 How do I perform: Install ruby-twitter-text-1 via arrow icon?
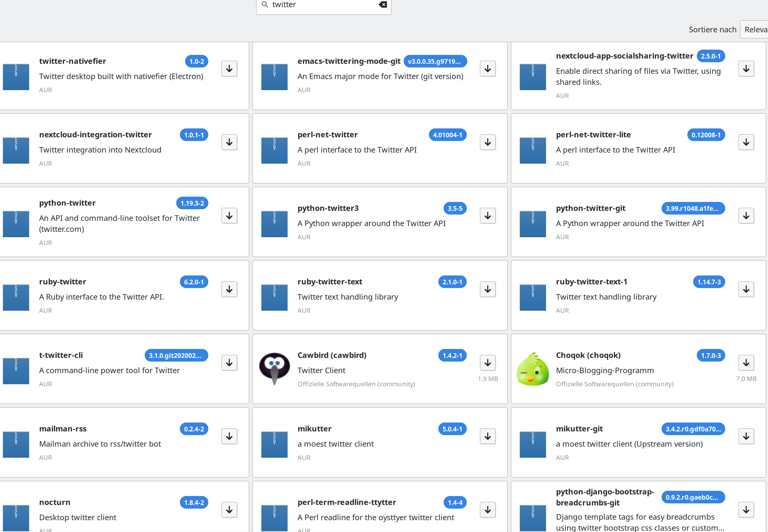click(x=746, y=289)
